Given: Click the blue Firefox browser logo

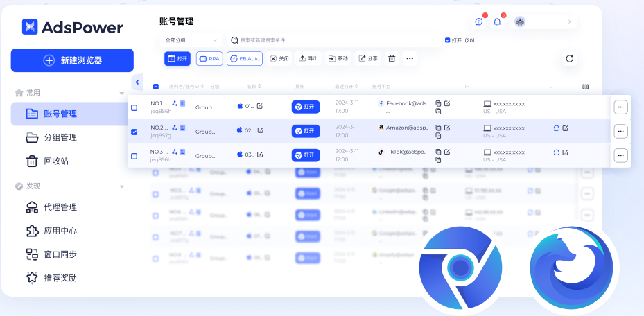Looking at the screenshot, I should tap(571, 267).
